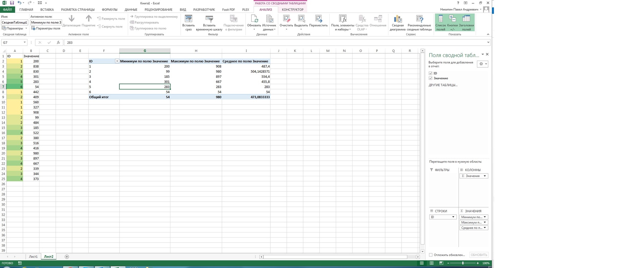Switch to КОНСТРУКТОР ribbon tab
Screen dimensions: 644x268
[x=292, y=10]
